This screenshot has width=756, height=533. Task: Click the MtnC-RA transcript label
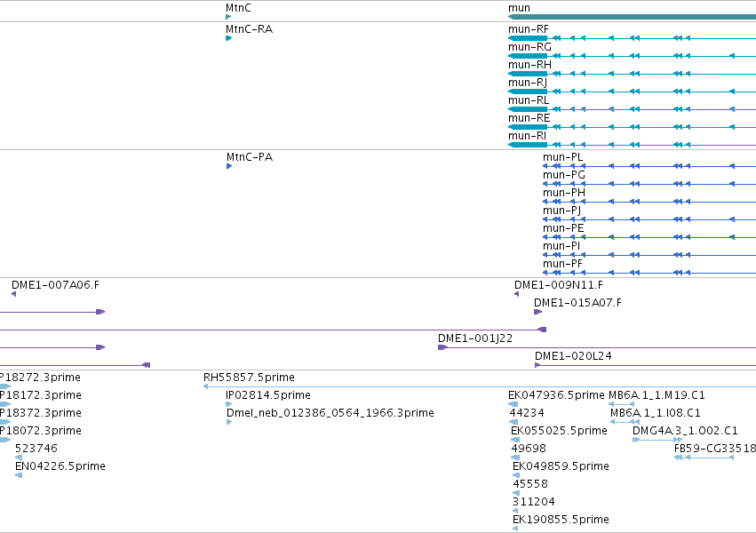tap(249, 29)
